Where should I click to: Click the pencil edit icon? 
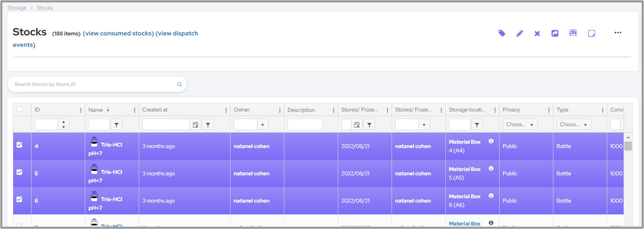click(x=519, y=33)
